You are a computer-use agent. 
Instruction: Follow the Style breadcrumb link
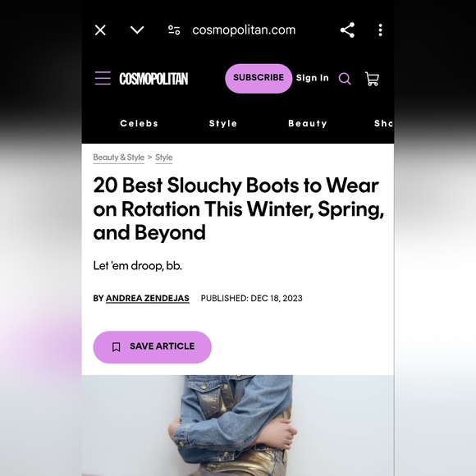tap(163, 158)
